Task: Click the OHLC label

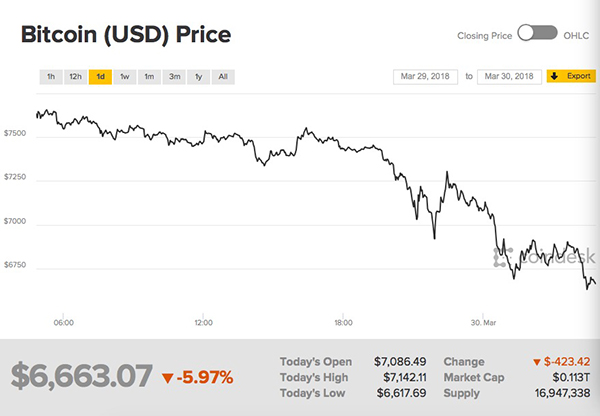Action: click(578, 33)
